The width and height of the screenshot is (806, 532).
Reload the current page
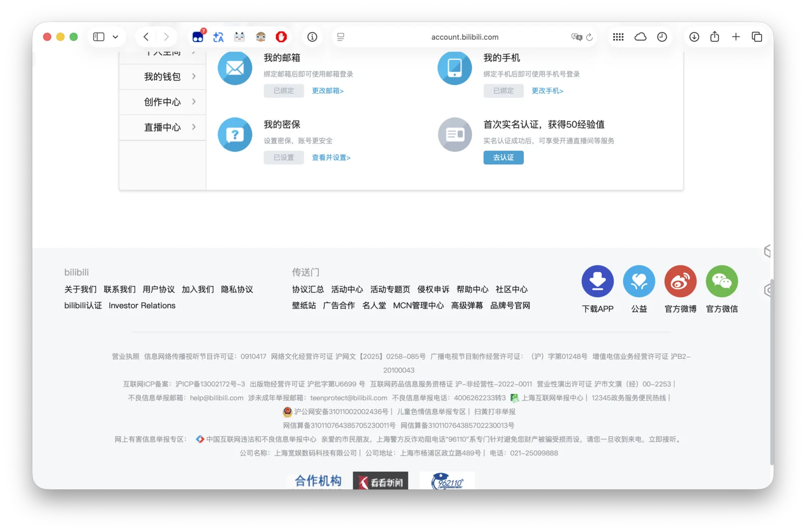tap(589, 37)
